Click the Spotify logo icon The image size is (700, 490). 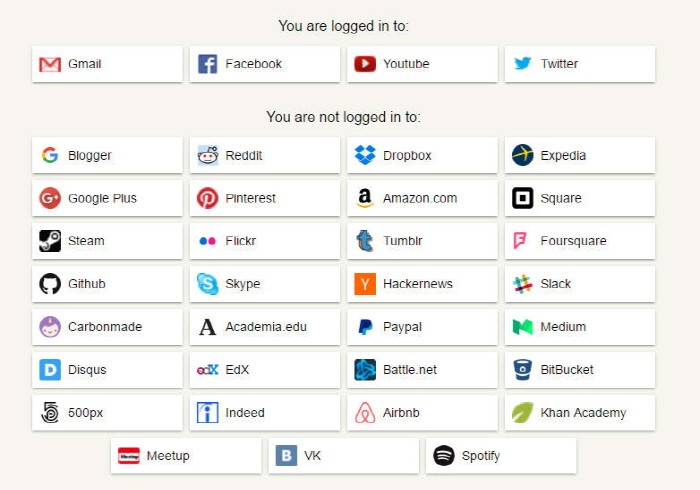(444, 456)
